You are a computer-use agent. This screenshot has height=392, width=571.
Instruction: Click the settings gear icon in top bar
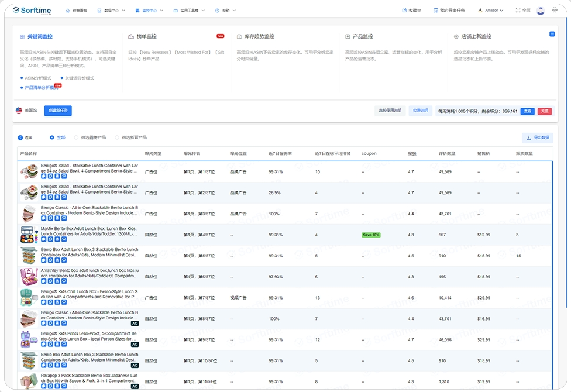(x=555, y=10)
